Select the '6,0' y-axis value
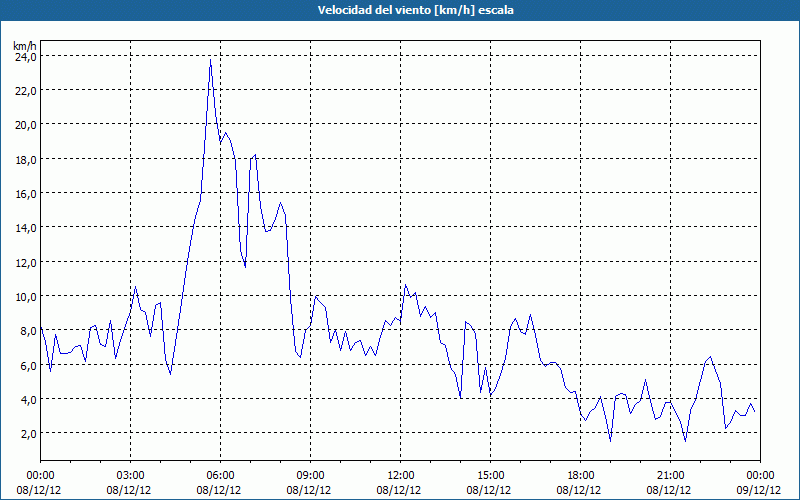 [28, 366]
